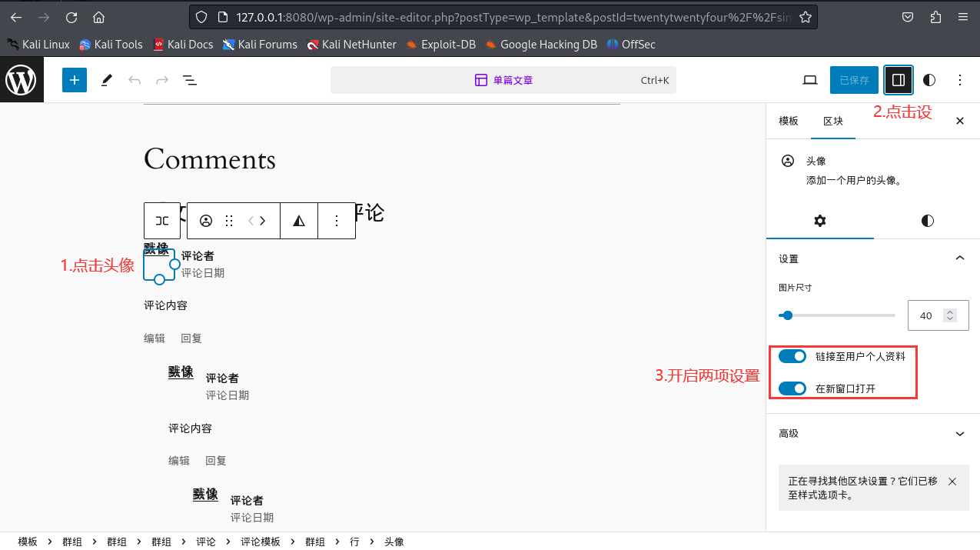This screenshot has height=550, width=980.
Task: Click 编辑 link under first comment
Action: 154,338
